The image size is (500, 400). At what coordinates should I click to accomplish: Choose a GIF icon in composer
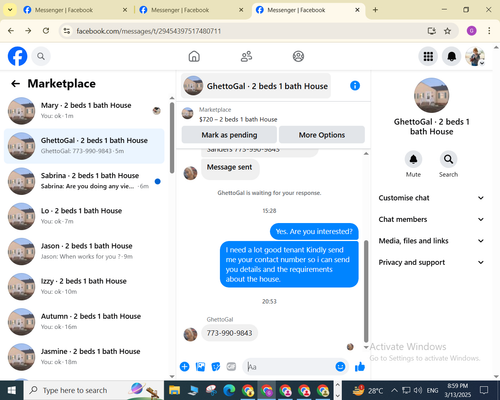(x=231, y=367)
